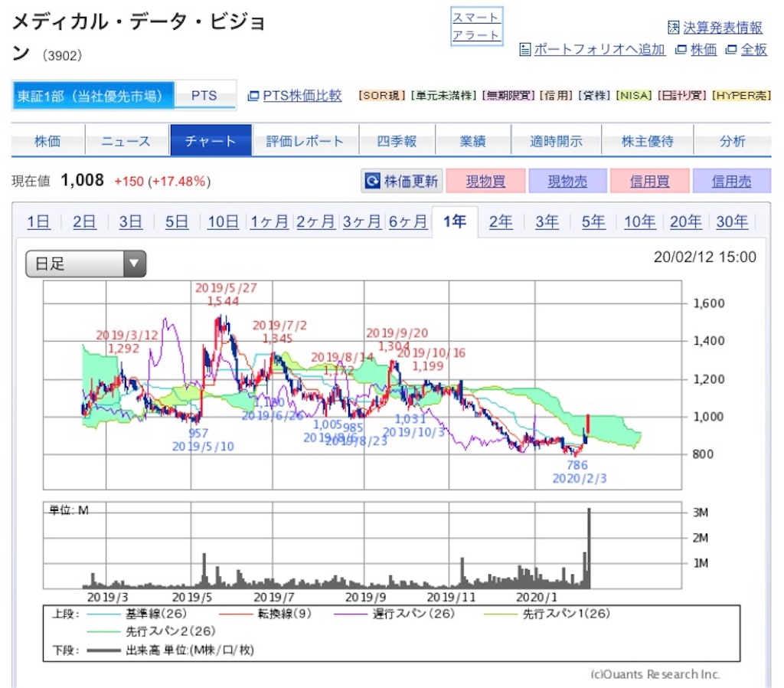Viewport: 784px width, 688px height.
Task: Open the 適時開示 tab
Action: click(x=556, y=141)
